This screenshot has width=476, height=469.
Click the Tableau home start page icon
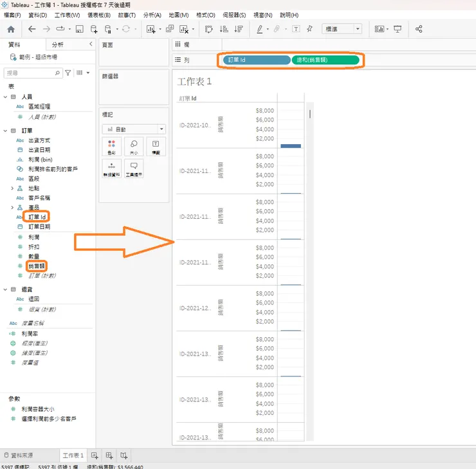coord(11,29)
